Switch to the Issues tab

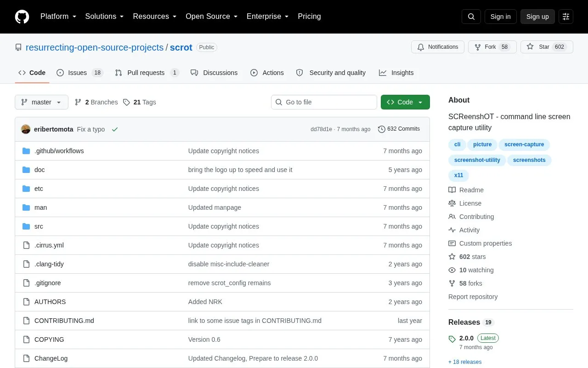80,73
